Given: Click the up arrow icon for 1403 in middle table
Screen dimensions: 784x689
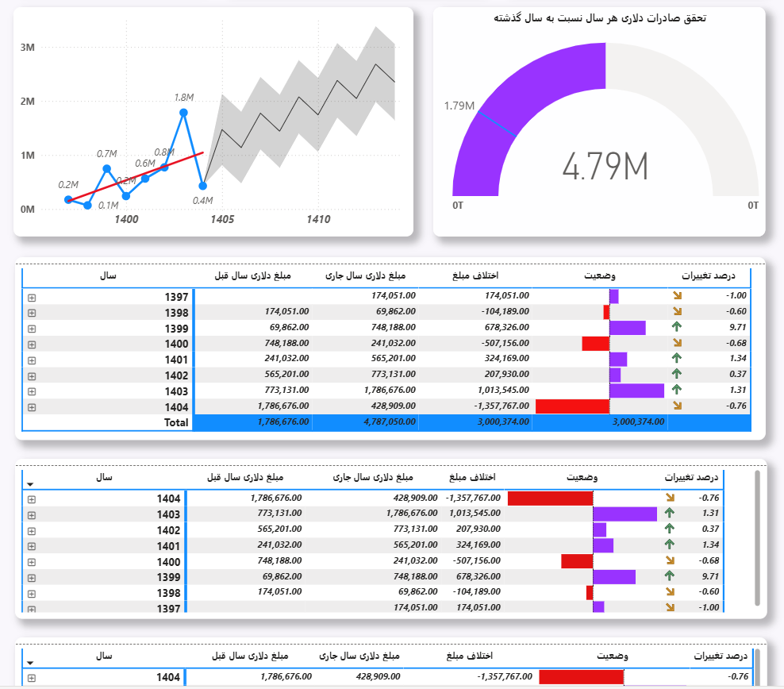Looking at the screenshot, I should pyautogui.click(x=670, y=514).
